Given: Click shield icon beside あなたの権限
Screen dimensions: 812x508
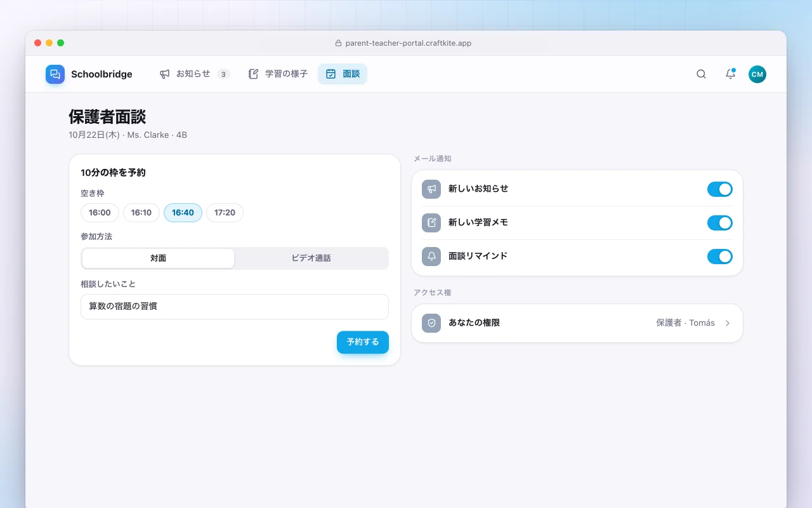Looking at the screenshot, I should [431, 323].
